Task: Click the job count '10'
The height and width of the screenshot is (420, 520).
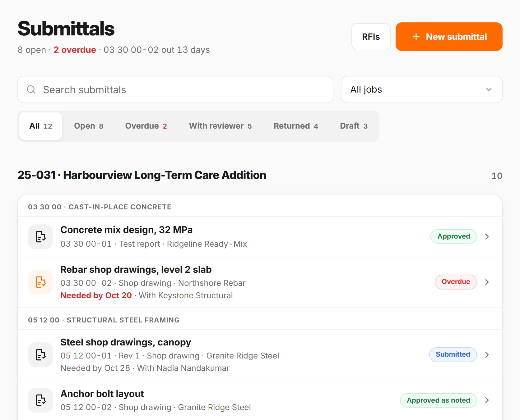Action: 497,176
